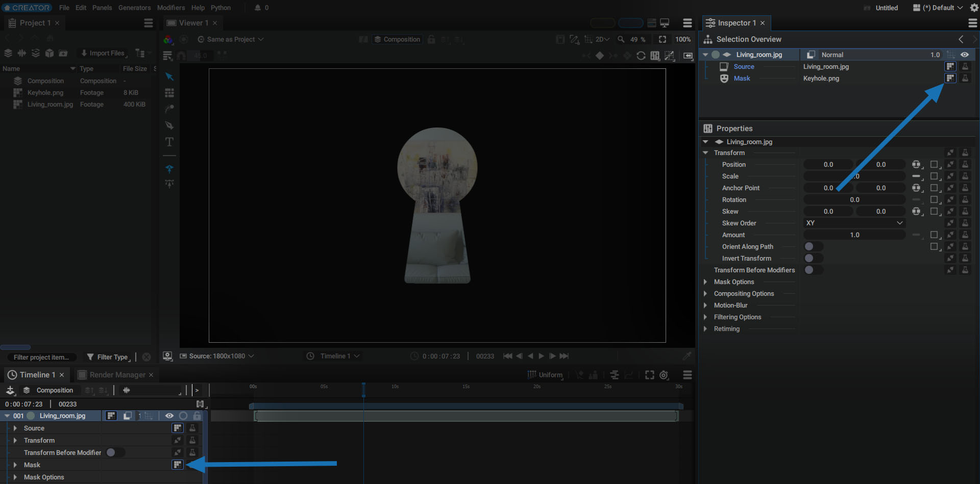
Task: Click Import Files button
Action: click(x=103, y=53)
